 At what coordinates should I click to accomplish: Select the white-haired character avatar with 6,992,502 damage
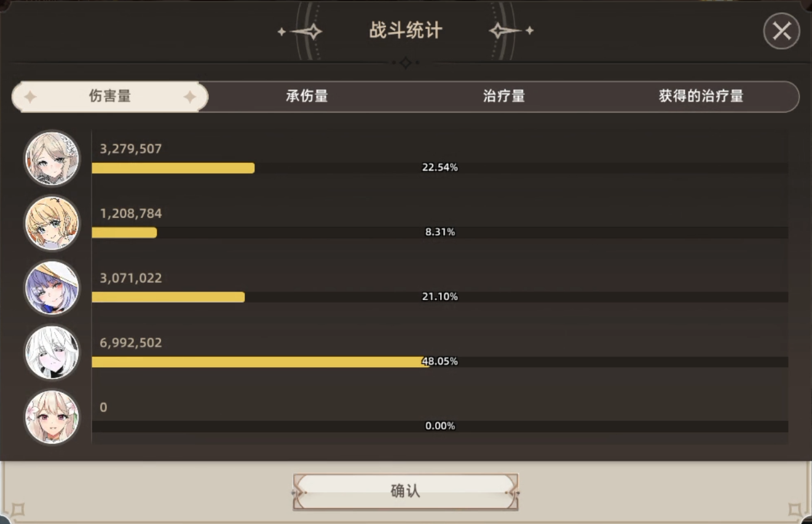pyautogui.click(x=52, y=352)
